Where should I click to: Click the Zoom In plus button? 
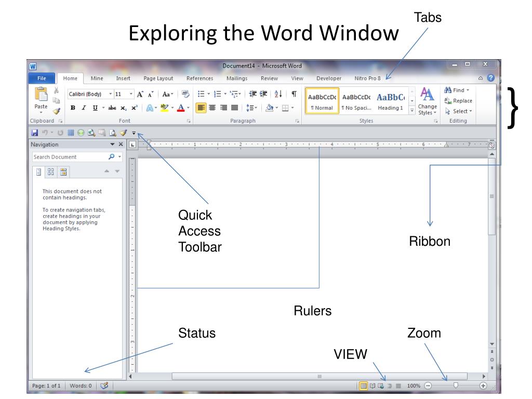483,386
